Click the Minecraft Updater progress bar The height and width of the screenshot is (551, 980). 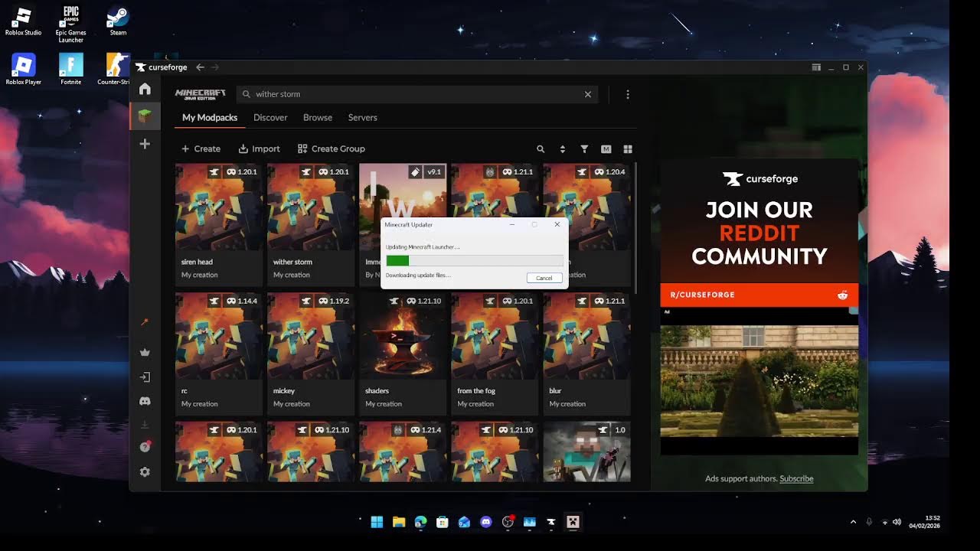pos(475,261)
